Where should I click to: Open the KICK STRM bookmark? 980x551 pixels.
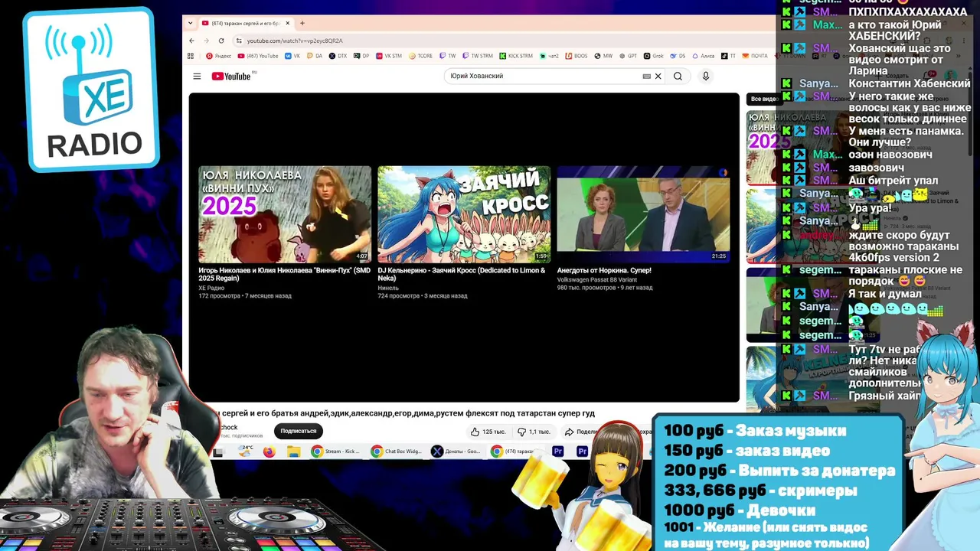pyautogui.click(x=516, y=56)
